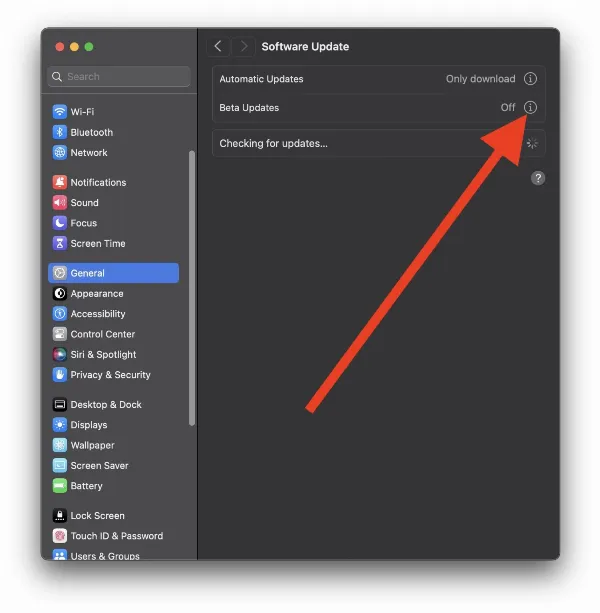The width and height of the screenshot is (600, 613).
Task: Click the Automatic Updates label
Action: pos(261,79)
